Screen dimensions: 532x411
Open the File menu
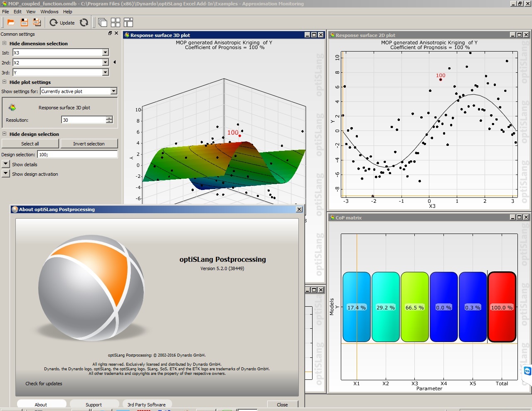[5, 12]
